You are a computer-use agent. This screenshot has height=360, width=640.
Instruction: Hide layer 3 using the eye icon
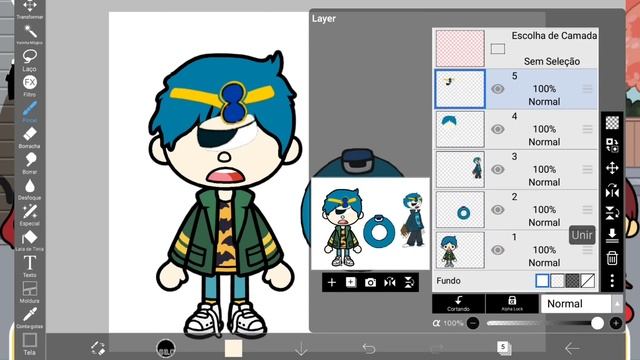498,169
